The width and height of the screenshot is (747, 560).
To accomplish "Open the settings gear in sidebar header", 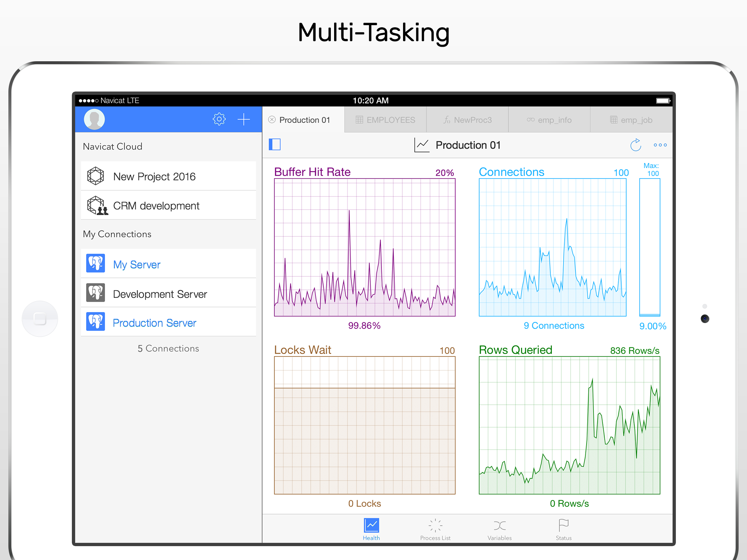I will 219,119.
